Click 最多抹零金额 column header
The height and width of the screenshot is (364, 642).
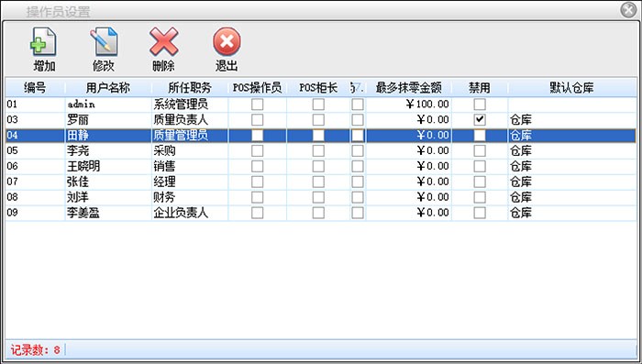click(x=409, y=88)
